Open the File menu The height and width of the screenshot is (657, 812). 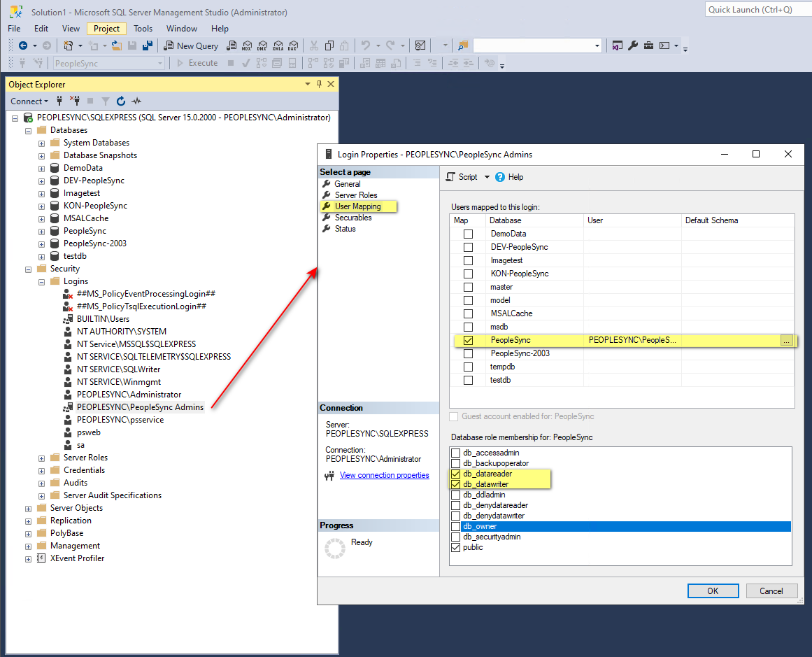point(15,29)
